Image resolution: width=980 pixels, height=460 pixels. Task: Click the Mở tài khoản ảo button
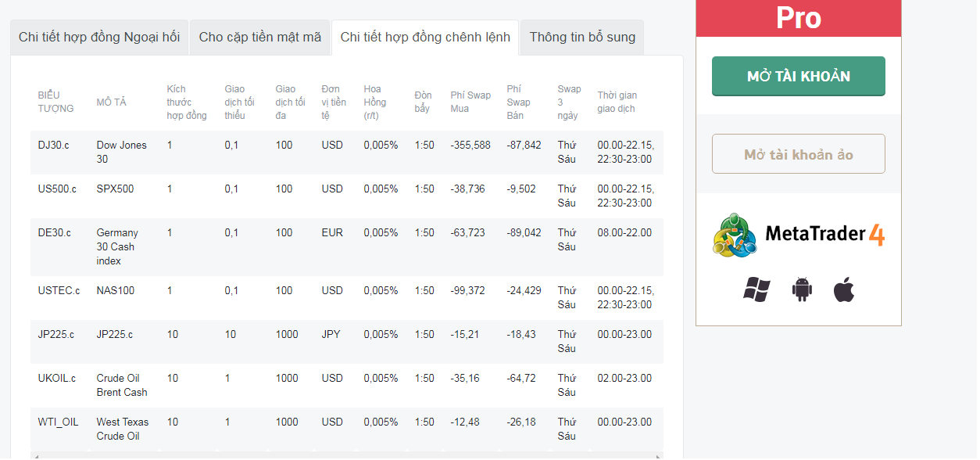click(x=798, y=154)
